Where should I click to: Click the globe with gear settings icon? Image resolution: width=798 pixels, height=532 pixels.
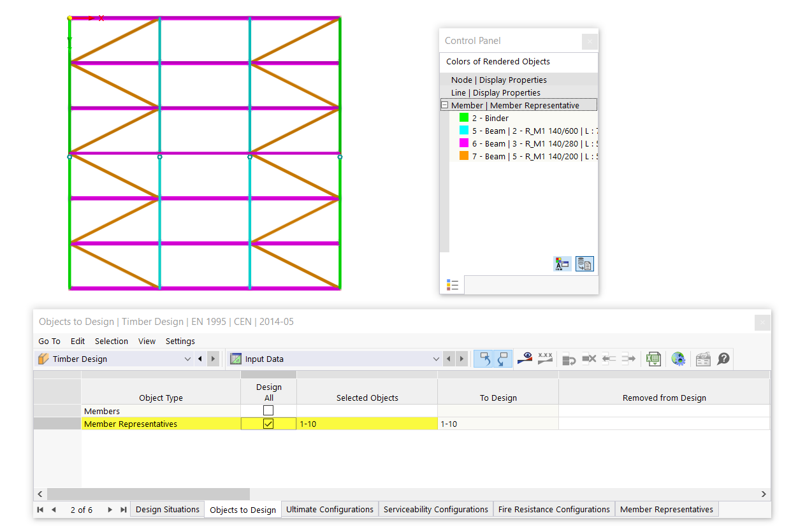pos(678,359)
